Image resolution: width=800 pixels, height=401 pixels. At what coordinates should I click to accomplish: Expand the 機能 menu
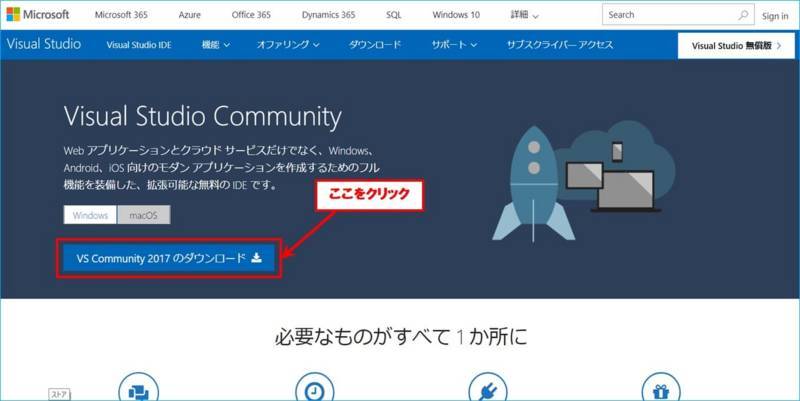(215, 45)
